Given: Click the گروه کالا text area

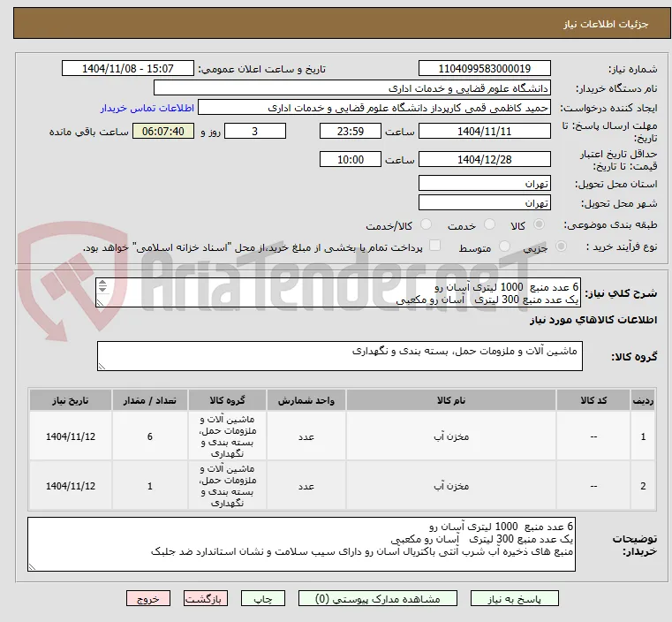Looking at the screenshot, I should click(x=339, y=356).
